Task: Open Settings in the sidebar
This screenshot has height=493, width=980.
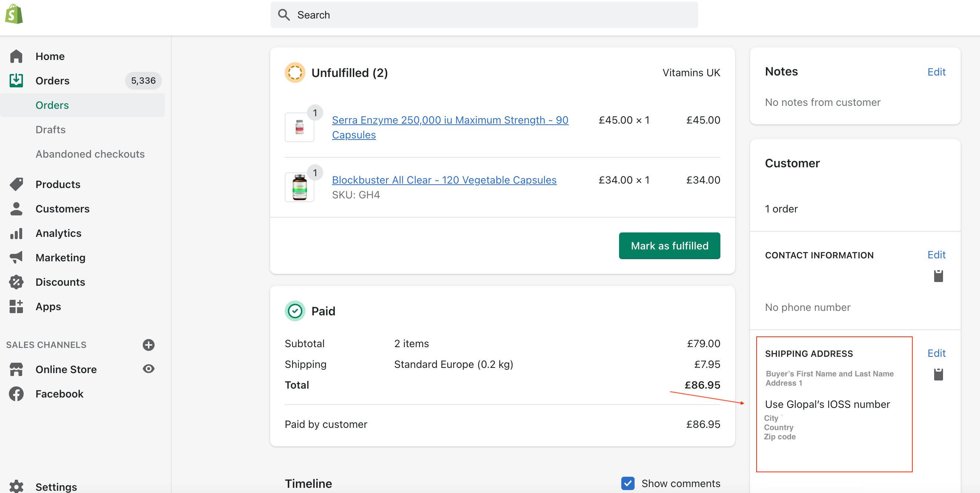Action: [x=56, y=487]
